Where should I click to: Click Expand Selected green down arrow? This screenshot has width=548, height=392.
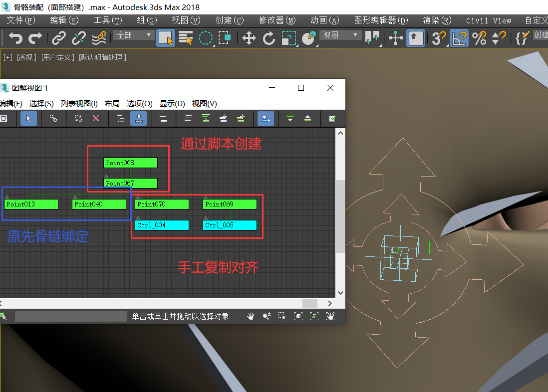click(290, 118)
